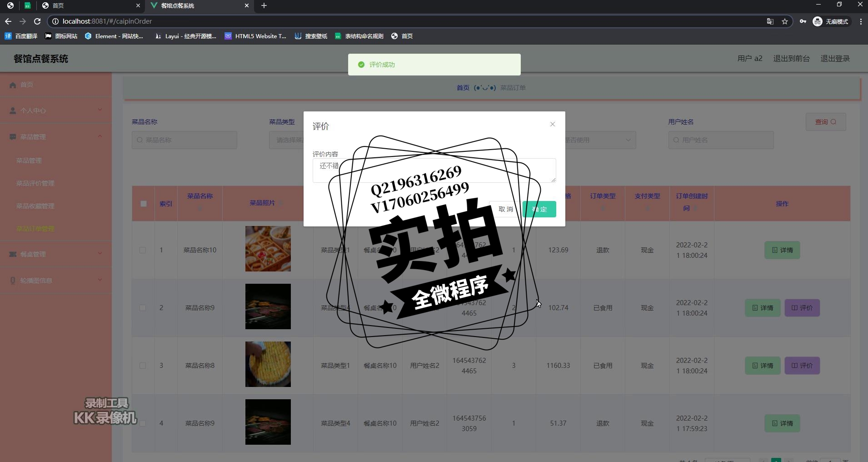Close the 首页 browser tab
The width and height of the screenshot is (868, 462).
(138, 5)
